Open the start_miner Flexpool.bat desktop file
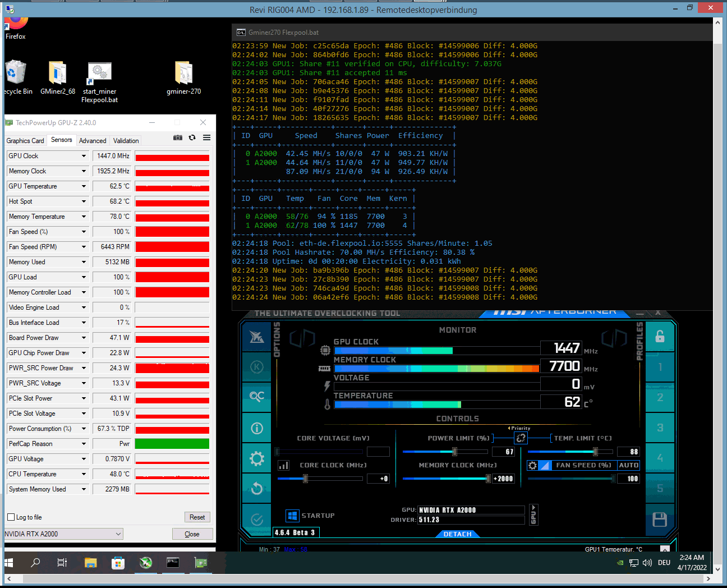727x588 pixels. coord(99,82)
